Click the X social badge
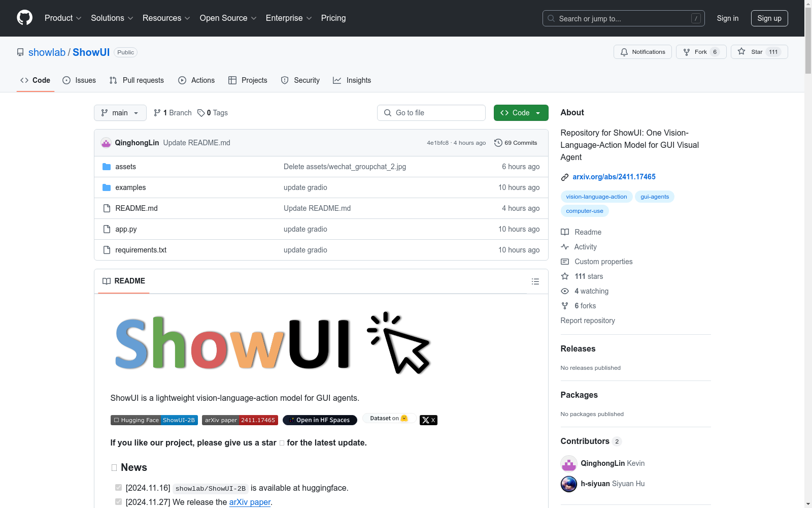Viewport: 812px width, 508px height. tap(428, 420)
